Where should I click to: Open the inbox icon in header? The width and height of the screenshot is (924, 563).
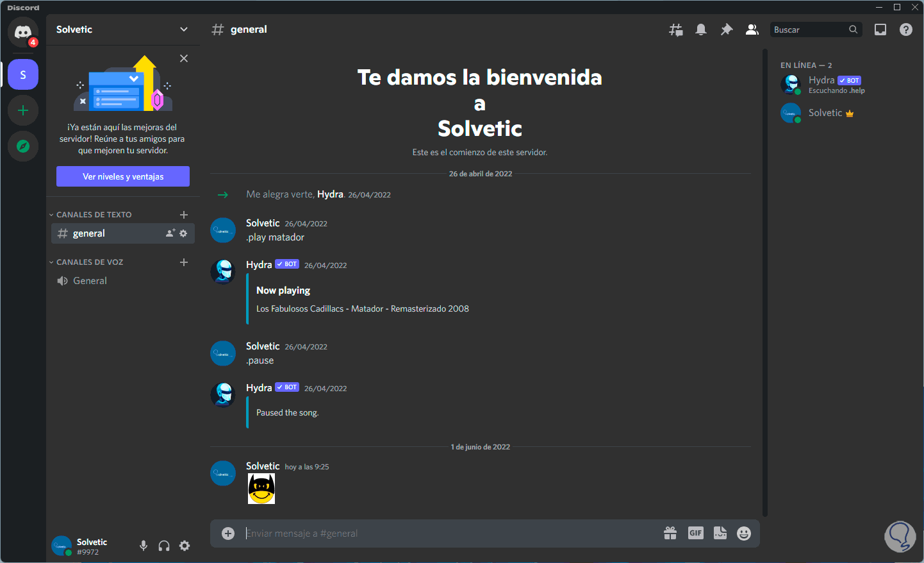click(880, 29)
